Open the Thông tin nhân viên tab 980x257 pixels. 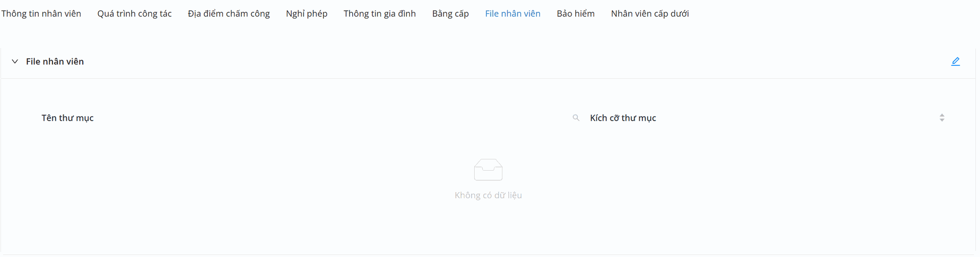(x=41, y=14)
